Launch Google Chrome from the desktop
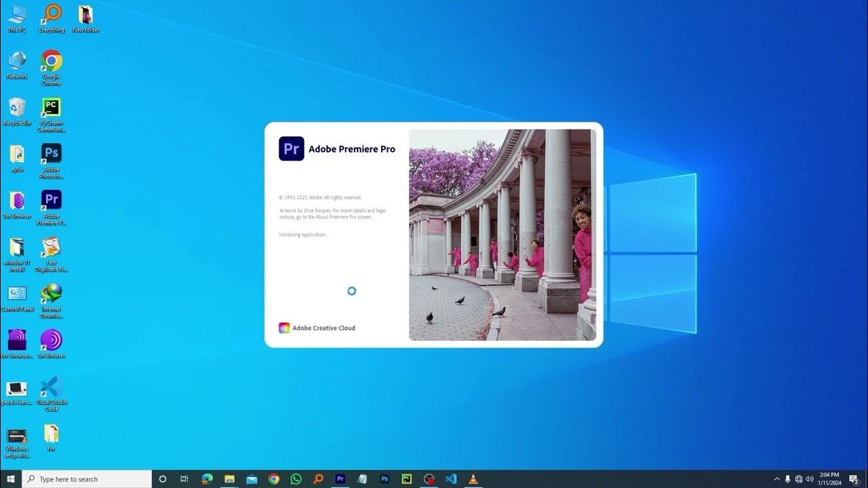Image resolution: width=868 pixels, height=488 pixels. 52,68
